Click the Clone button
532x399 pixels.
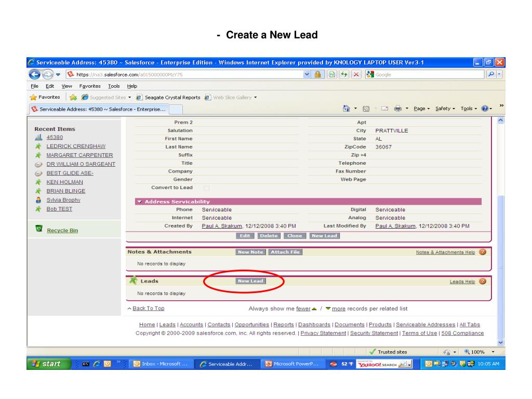[295, 236]
